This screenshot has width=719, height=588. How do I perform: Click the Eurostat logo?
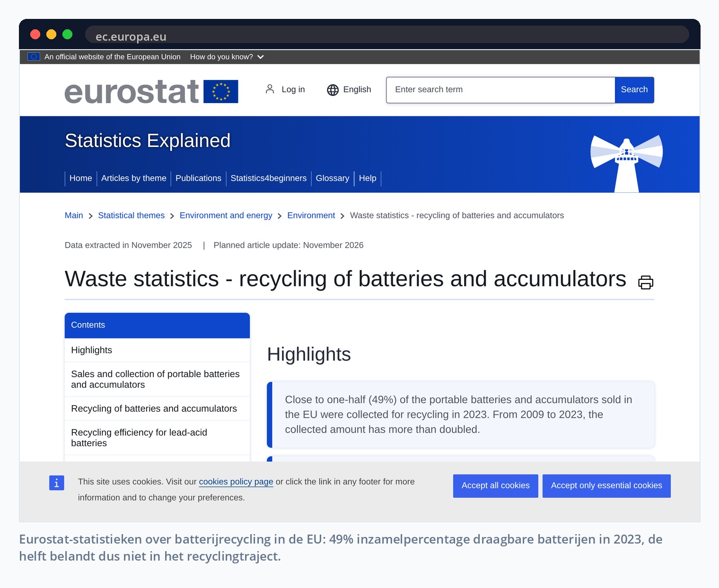(151, 91)
